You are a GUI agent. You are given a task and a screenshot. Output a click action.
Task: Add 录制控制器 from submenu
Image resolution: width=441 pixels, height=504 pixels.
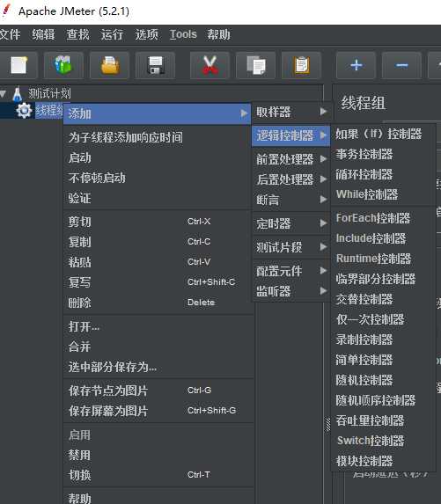point(383,340)
